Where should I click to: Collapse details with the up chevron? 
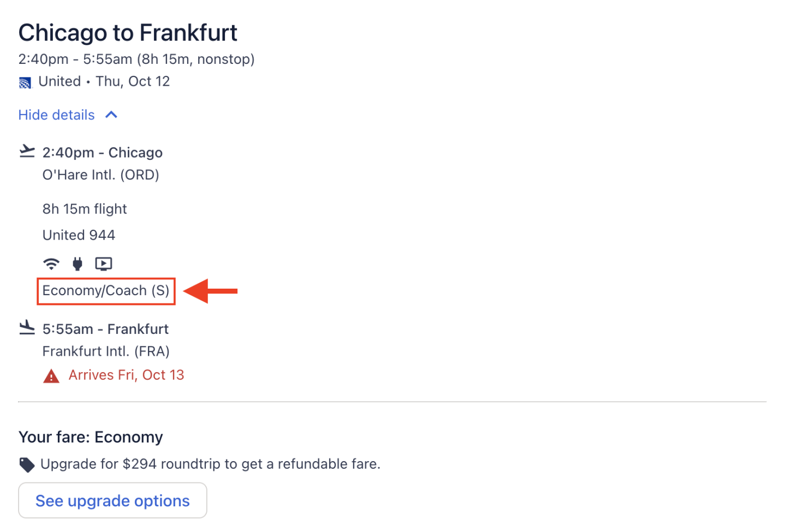point(111,115)
